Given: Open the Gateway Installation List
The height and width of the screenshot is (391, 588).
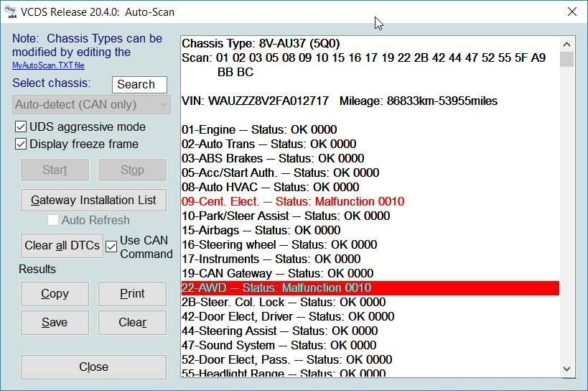Looking at the screenshot, I should [93, 200].
